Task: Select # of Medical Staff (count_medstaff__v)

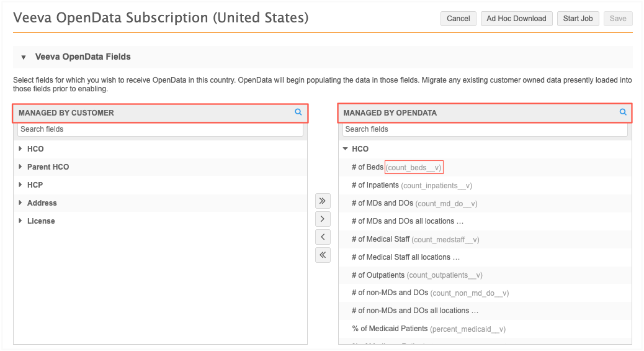Action: (x=485, y=239)
